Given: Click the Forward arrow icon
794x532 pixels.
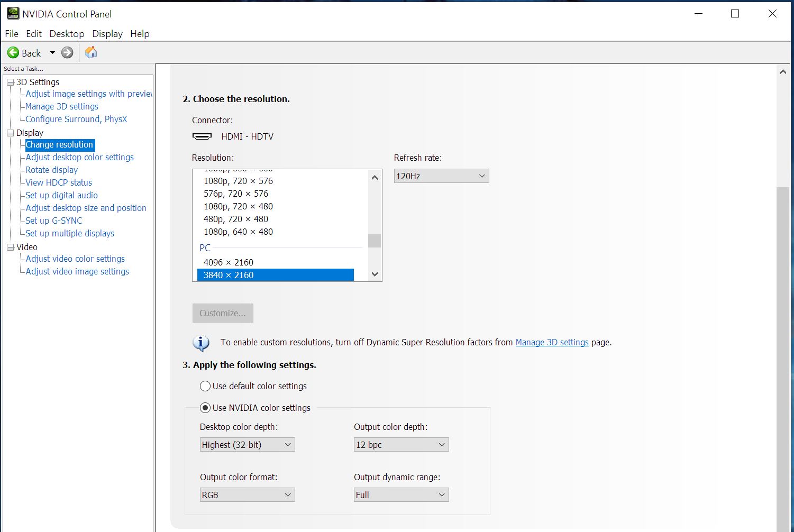Looking at the screenshot, I should pos(67,52).
